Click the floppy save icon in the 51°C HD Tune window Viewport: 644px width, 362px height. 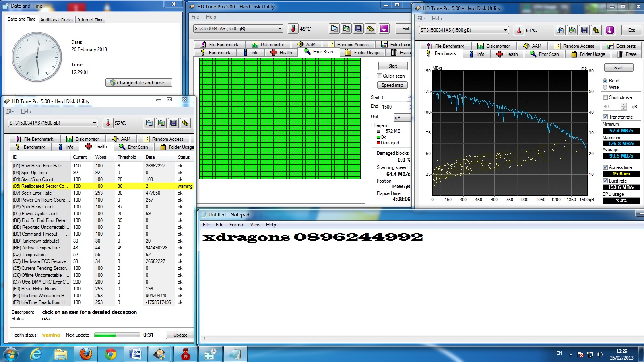584,30
